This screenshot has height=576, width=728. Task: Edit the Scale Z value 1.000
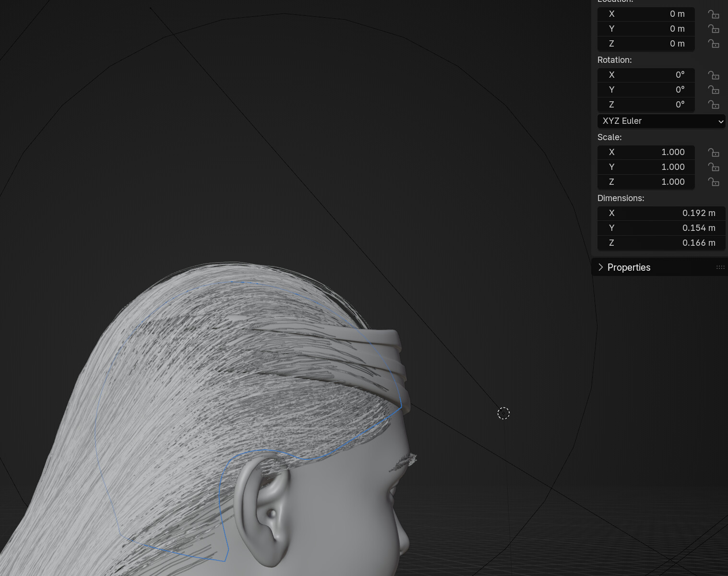(646, 182)
